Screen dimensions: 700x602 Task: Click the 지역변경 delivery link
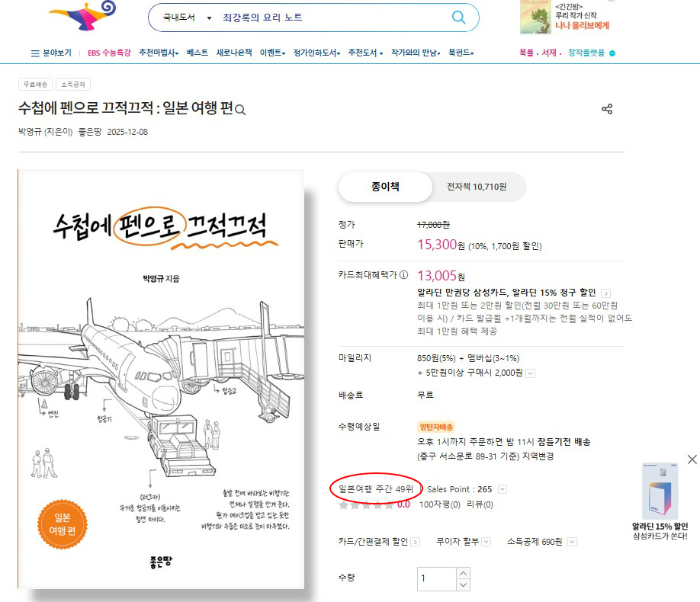tap(536, 456)
